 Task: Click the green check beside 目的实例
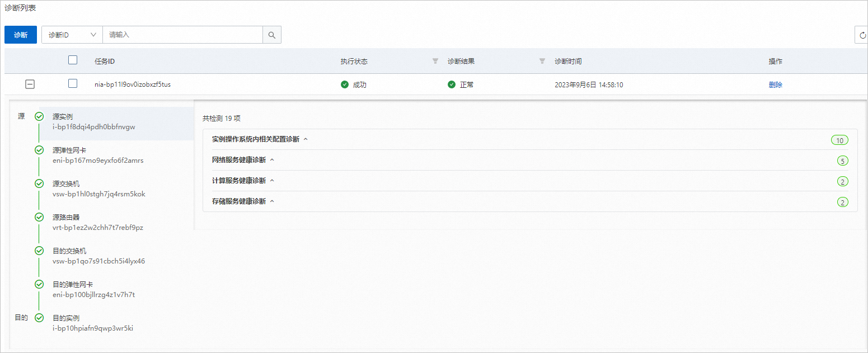click(39, 317)
